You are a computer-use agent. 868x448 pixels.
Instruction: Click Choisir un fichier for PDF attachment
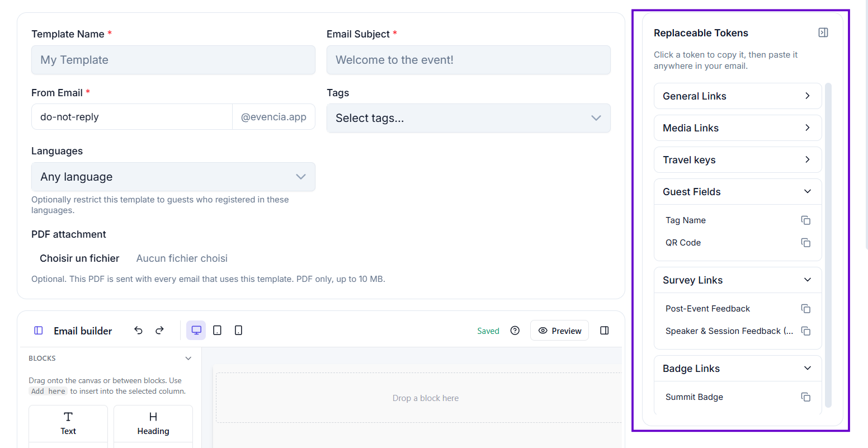point(79,258)
